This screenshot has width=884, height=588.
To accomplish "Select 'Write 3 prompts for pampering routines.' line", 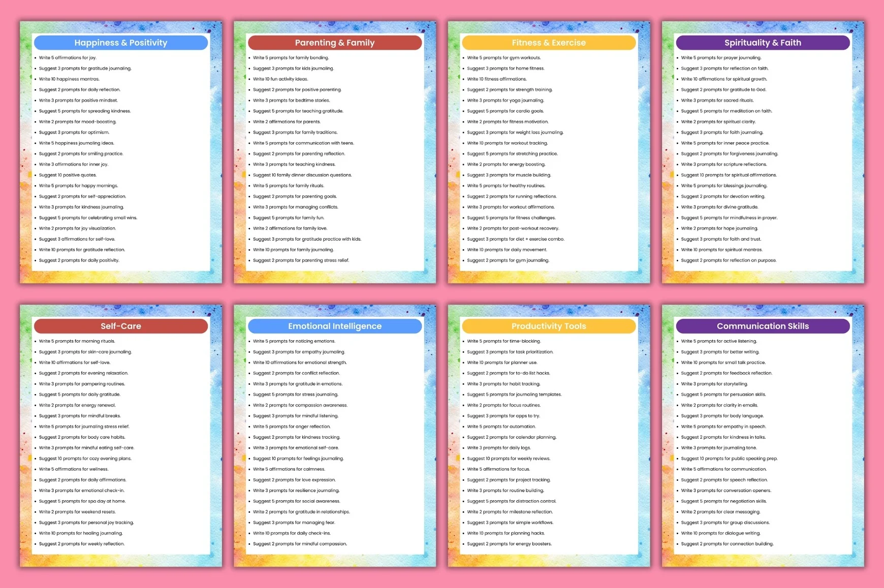I will (x=82, y=384).
